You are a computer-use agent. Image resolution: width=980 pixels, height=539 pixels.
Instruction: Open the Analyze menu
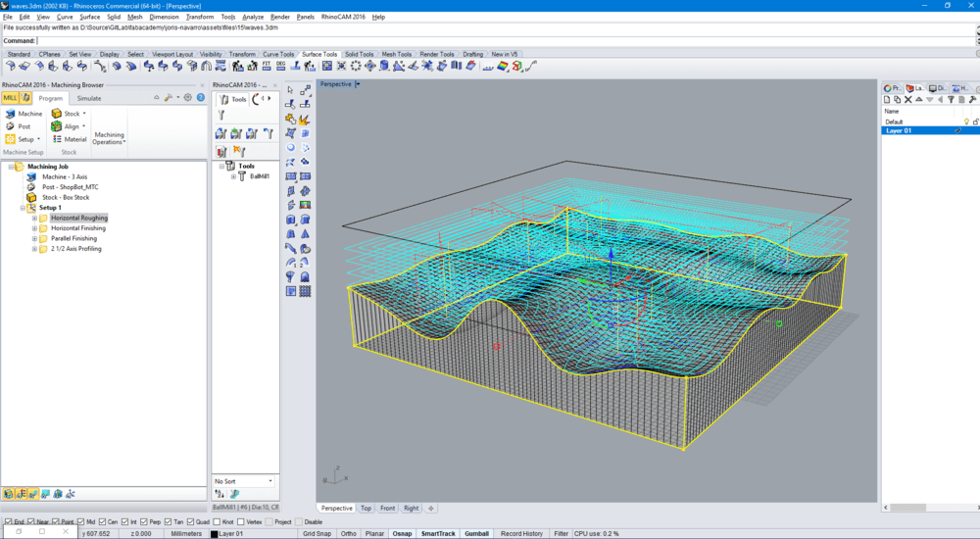[x=253, y=17]
